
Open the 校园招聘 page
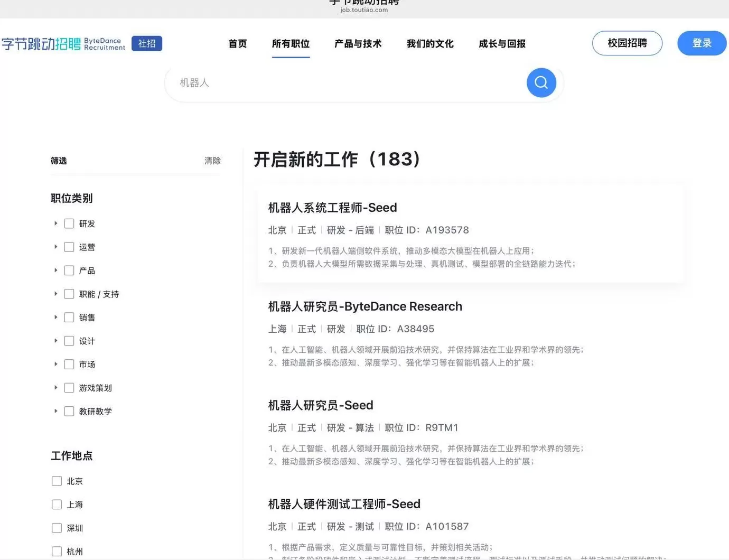tap(627, 43)
